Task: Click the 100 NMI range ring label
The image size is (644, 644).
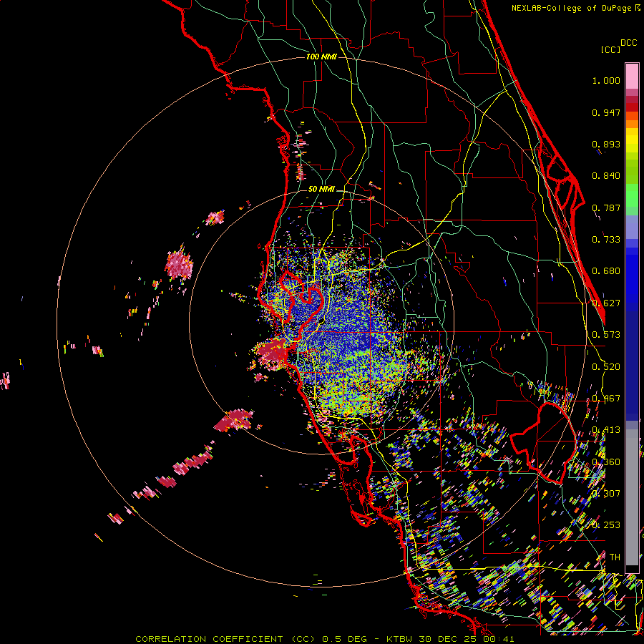Action: [x=321, y=57]
